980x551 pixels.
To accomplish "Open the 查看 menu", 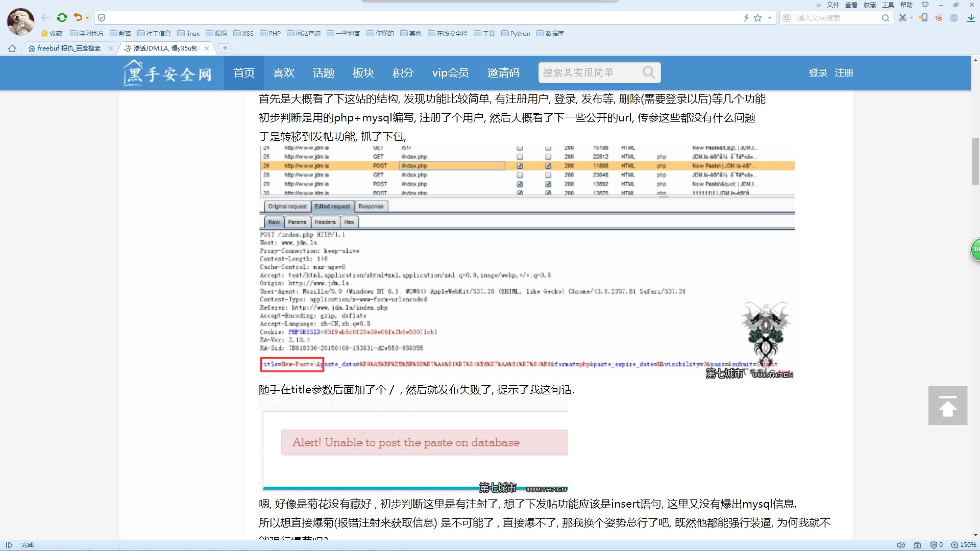I will (x=851, y=5).
